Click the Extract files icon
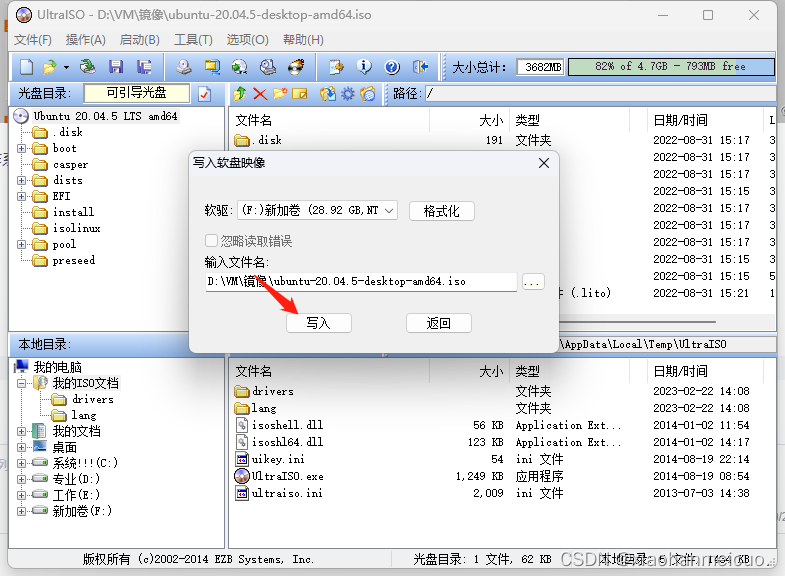The height and width of the screenshot is (576, 785). coord(327,93)
